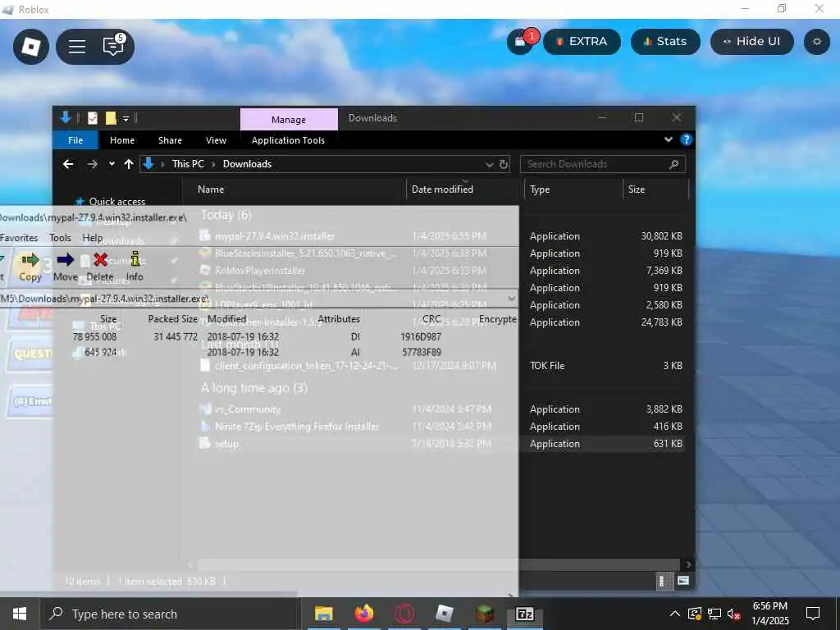This screenshot has height=630, width=840.
Task: Expand the address bar history dropdown
Action: point(489,164)
